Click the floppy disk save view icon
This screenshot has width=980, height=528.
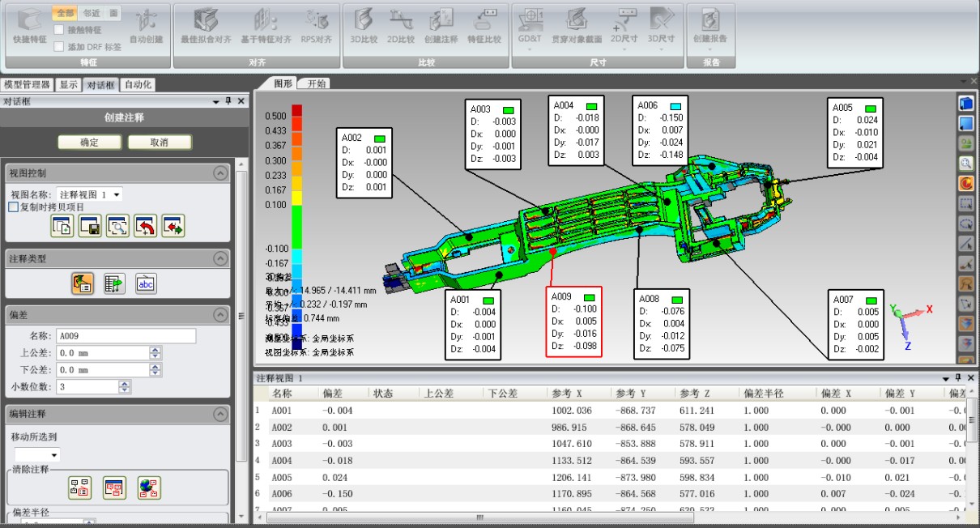click(x=90, y=227)
